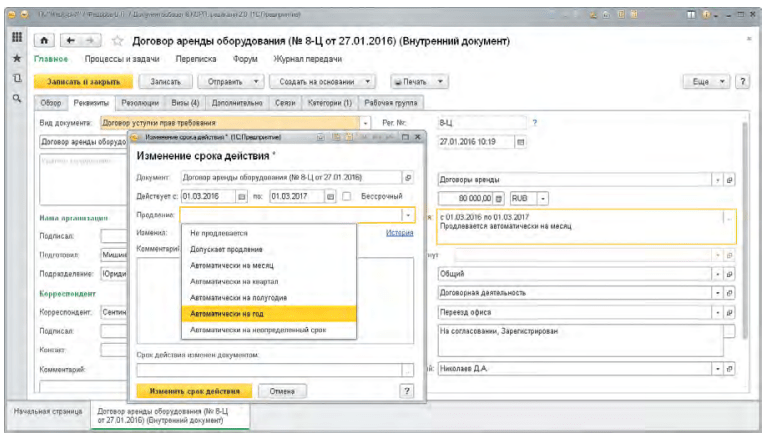Expand the Продление dropdown arrow

pos(408,215)
